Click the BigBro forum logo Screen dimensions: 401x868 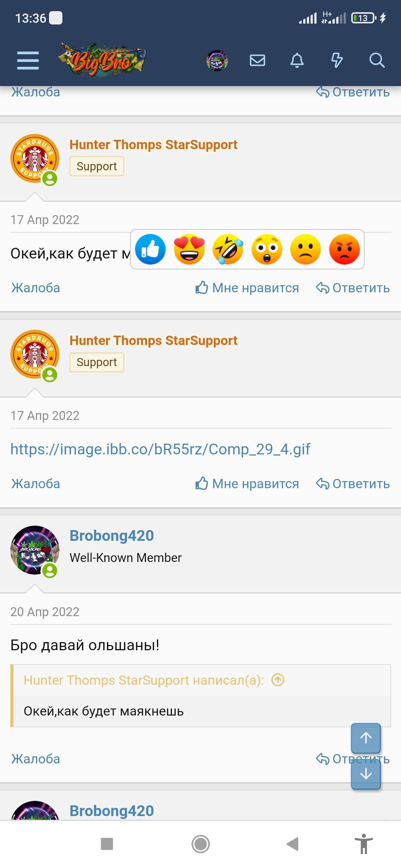(x=102, y=60)
